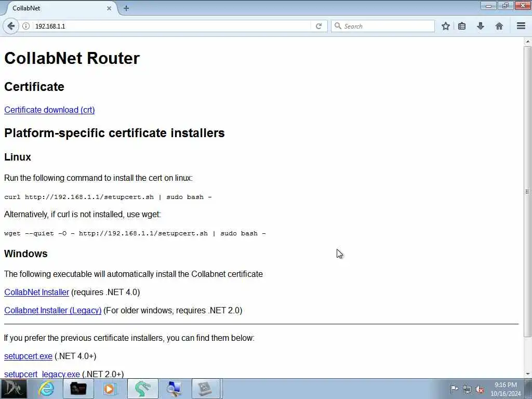Image resolution: width=532 pixels, height=399 pixels.
Task: Open the gray tool taskbar icon
Action: click(x=206, y=389)
